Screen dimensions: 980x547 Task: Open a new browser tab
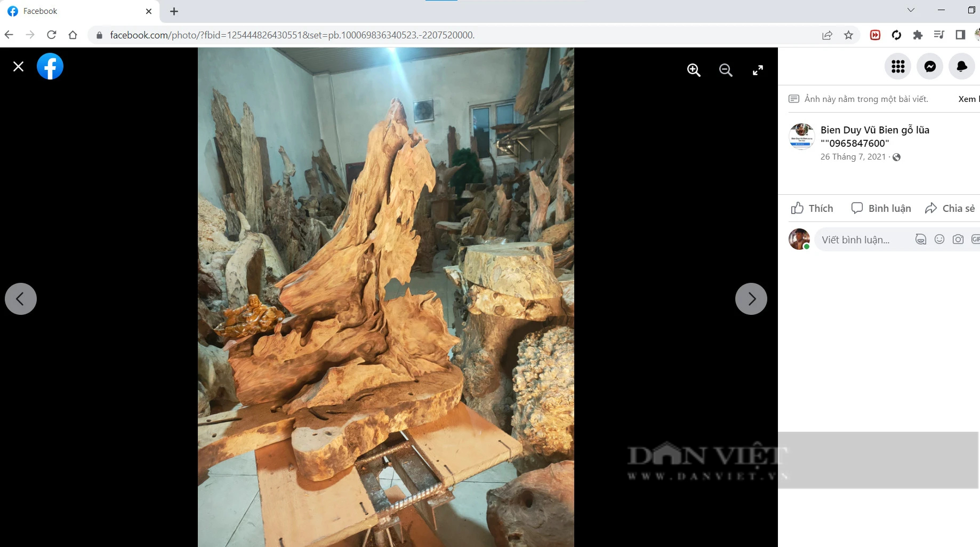174,11
